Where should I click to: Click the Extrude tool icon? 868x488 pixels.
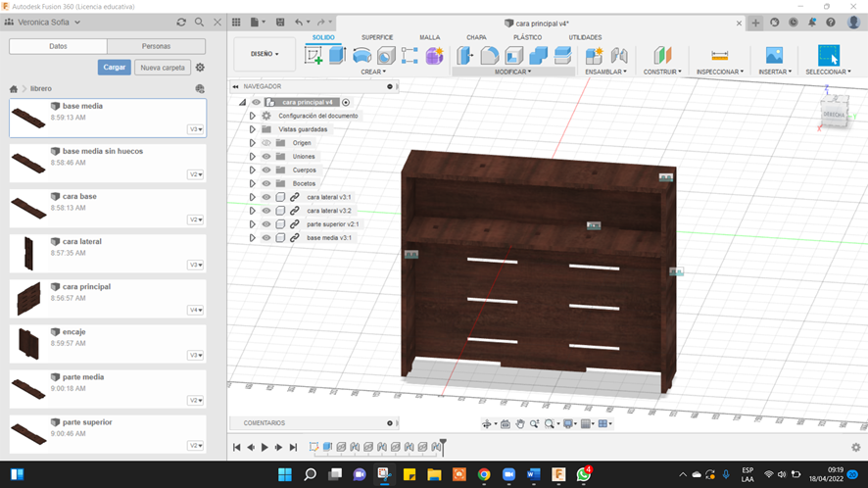tap(337, 56)
